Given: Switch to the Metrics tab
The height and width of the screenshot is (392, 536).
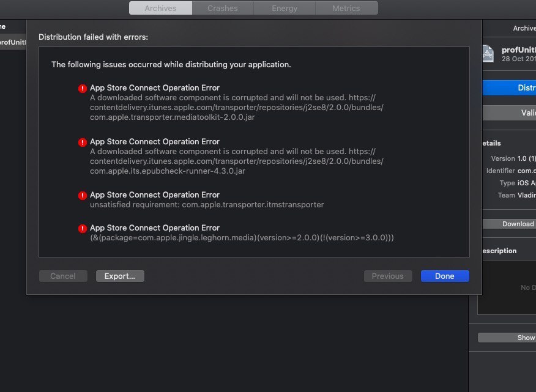Looking at the screenshot, I should click(346, 8).
